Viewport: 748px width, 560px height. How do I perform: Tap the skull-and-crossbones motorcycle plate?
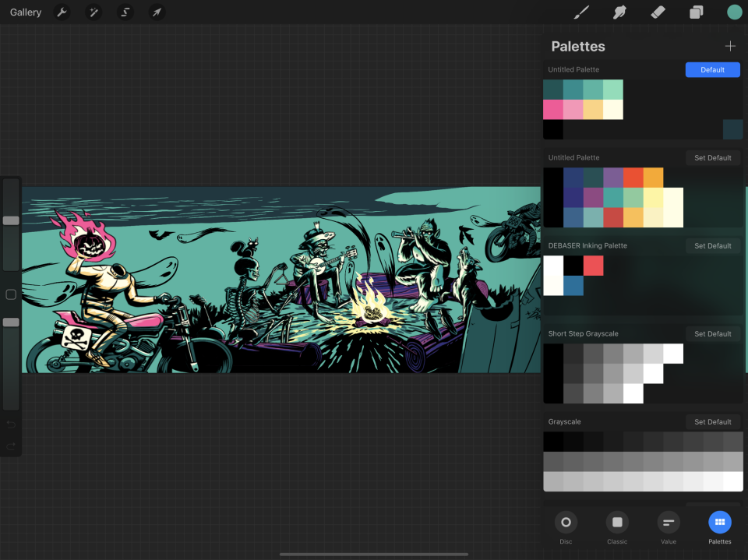(76, 336)
